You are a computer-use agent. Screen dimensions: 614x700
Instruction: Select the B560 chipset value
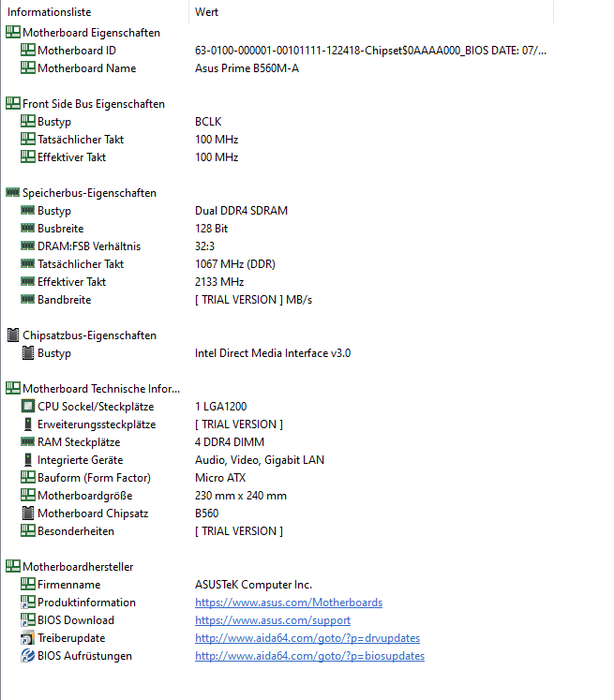pos(207,513)
